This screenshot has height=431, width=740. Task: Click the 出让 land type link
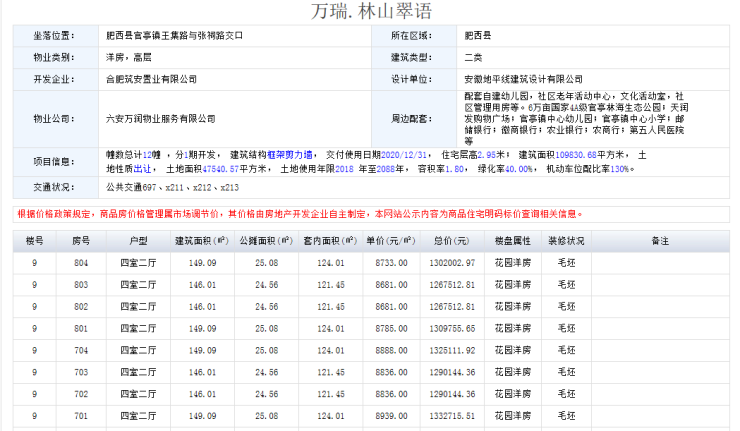142,169
